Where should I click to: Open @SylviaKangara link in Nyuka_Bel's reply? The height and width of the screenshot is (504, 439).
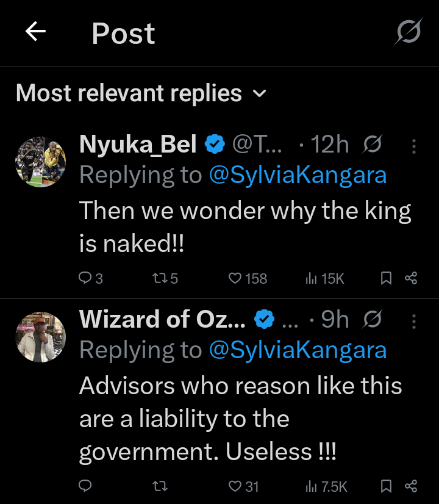pos(298,175)
